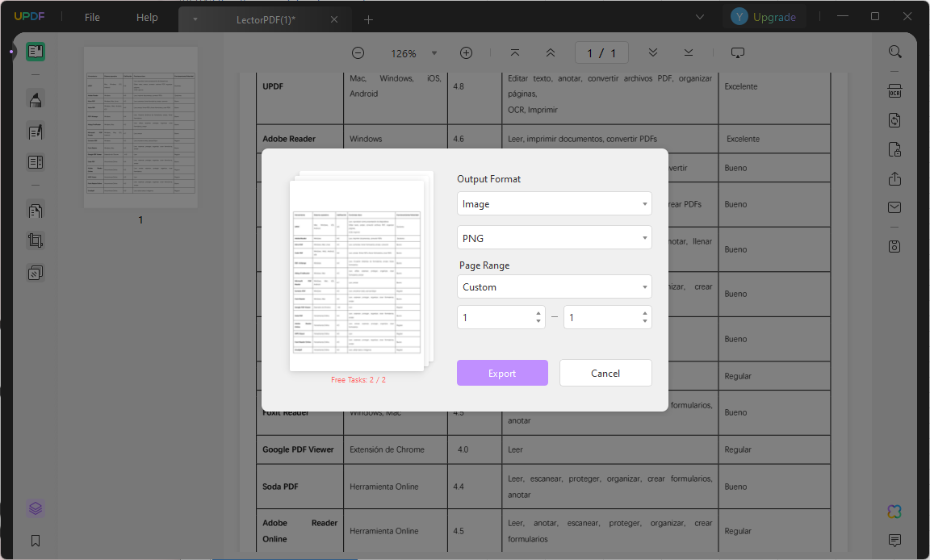Start presentation mode from the toolbar
This screenshot has width=930, height=560.
(x=737, y=52)
